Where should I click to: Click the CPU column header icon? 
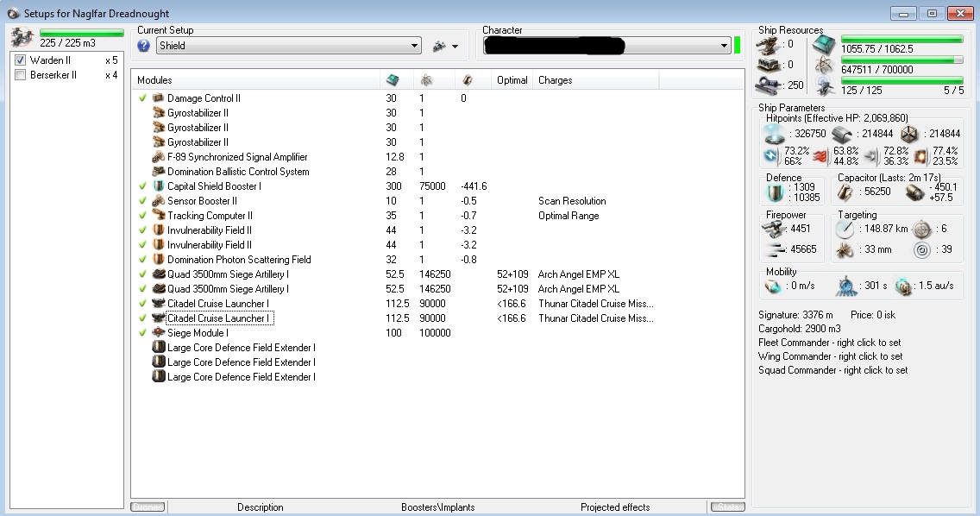(393, 80)
